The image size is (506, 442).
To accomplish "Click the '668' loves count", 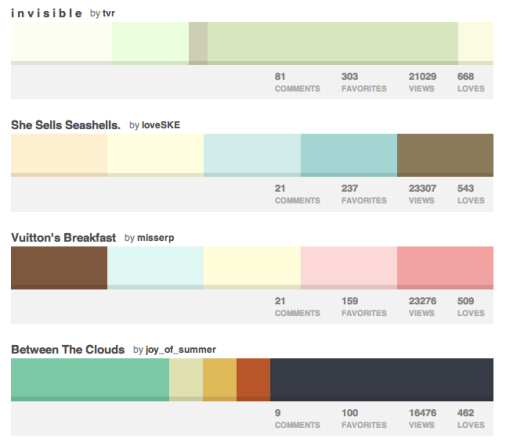I will pyautogui.click(x=466, y=77).
